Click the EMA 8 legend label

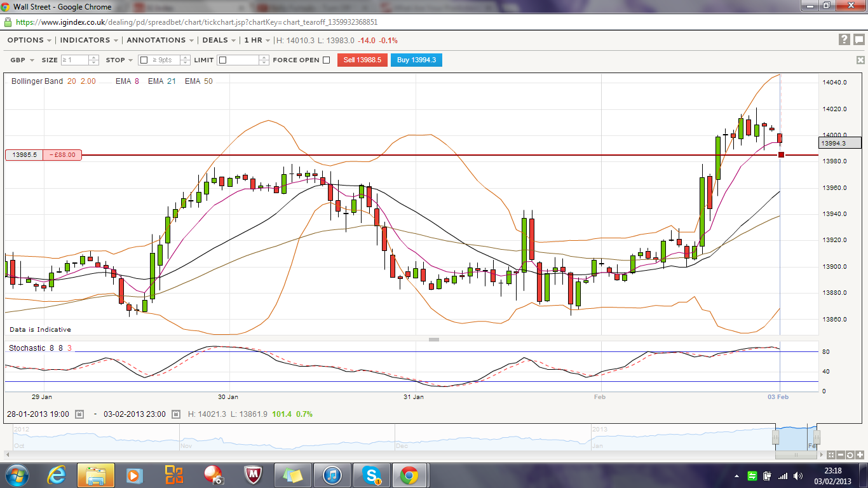click(127, 81)
